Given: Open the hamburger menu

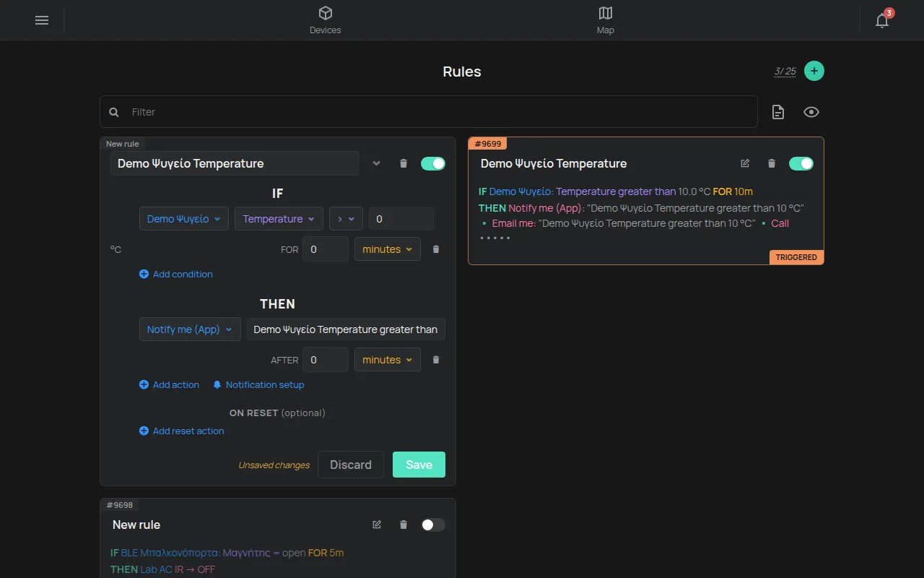Looking at the screenshot, I should (42, 20).
